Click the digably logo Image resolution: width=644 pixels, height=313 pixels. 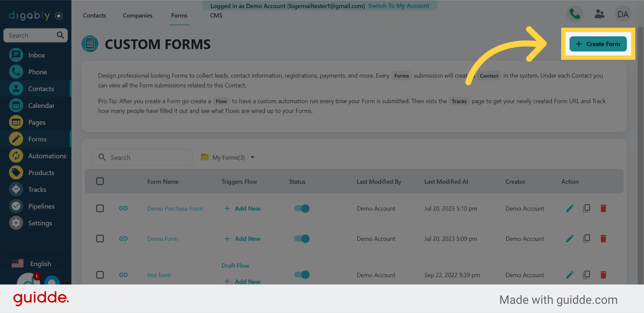pos(30,15)
